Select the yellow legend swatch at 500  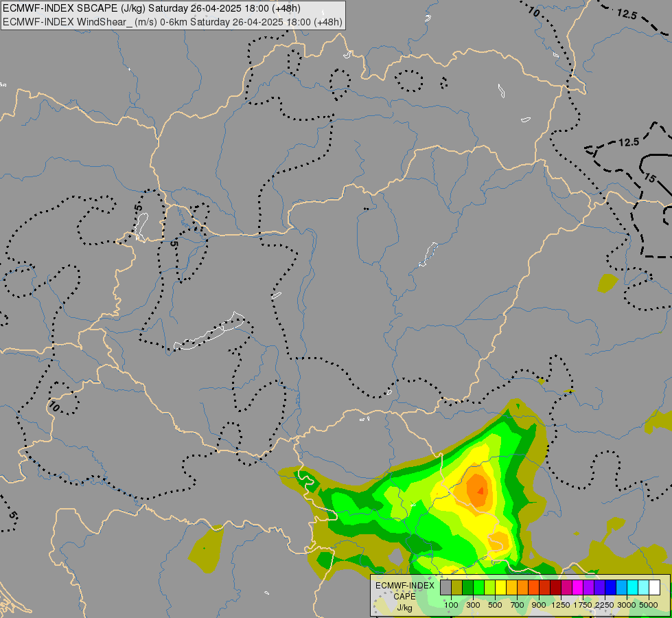point(500,588)
